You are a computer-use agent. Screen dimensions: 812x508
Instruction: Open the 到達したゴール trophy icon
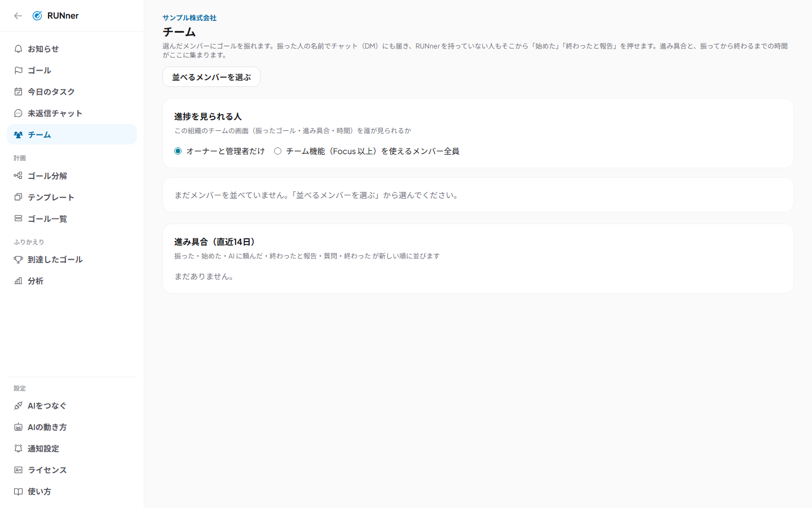[18, 260]
